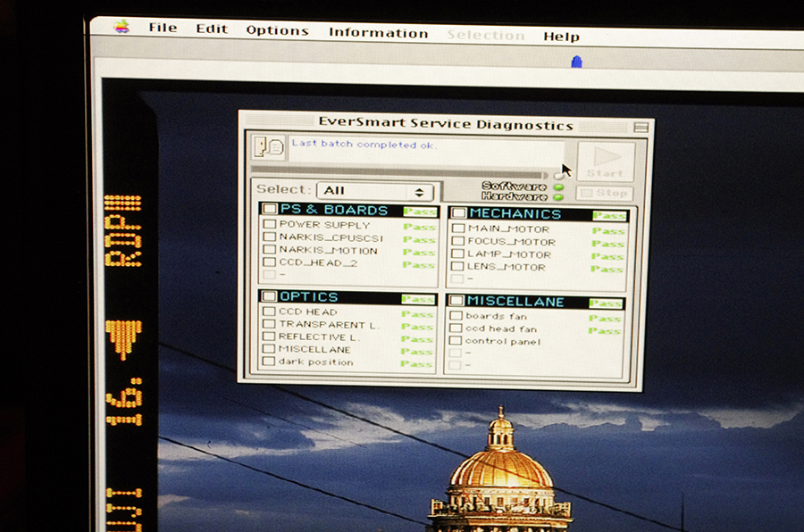Enable the FOCUS_MOTOR checkbox

point(458,241)
